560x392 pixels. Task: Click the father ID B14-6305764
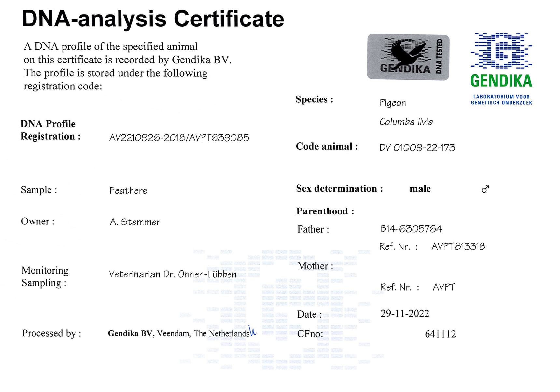[411, 229]
